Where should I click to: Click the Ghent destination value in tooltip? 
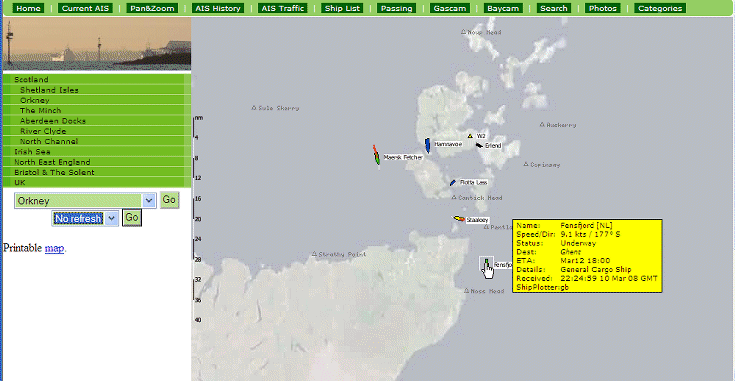(x=570, y=252)
